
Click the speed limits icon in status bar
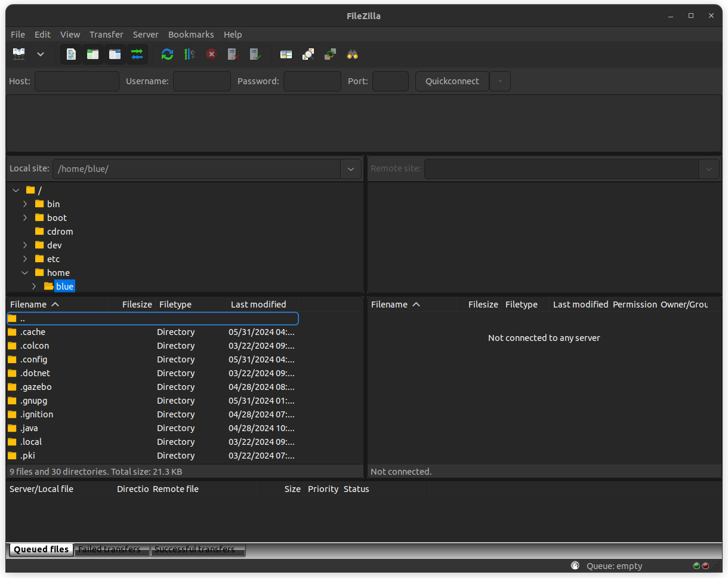tap(575, 566)
